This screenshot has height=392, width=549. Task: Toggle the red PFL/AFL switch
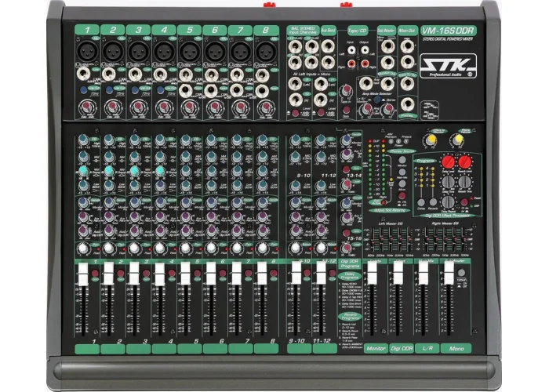point(402,196)
